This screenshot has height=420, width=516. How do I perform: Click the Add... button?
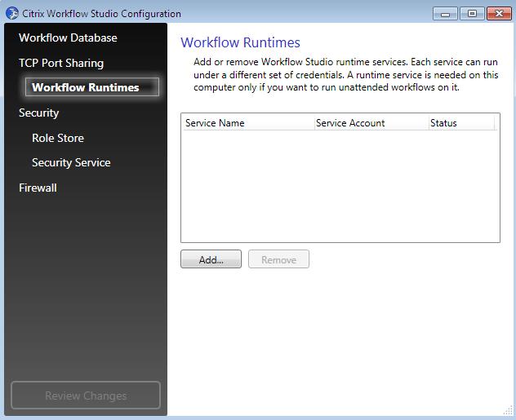[211, 259]
